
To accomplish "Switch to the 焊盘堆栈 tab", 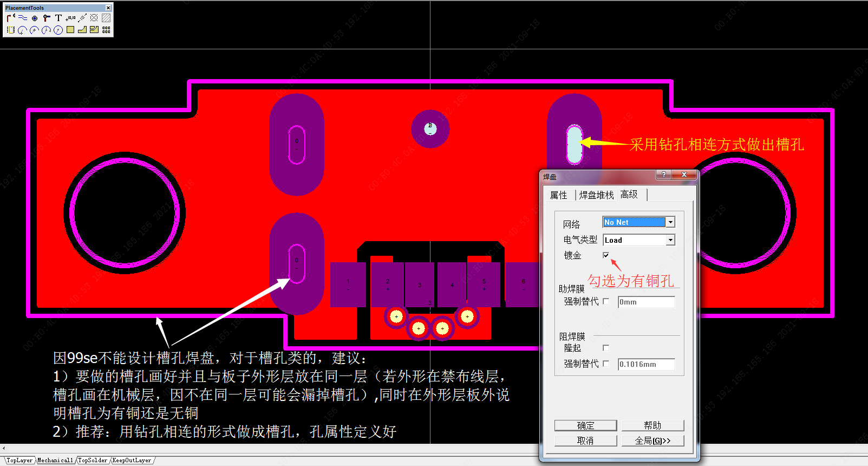I will pyautogui.click(x=596, y=195).
